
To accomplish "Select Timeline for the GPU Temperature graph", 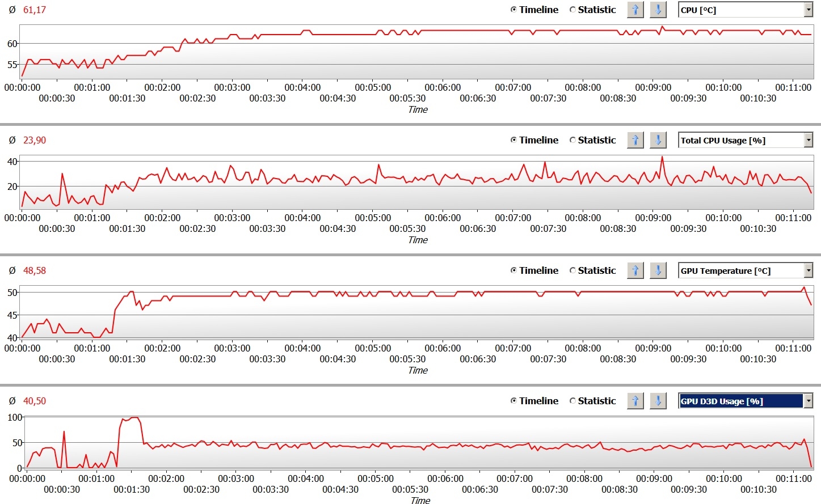I will click(534, 270).
